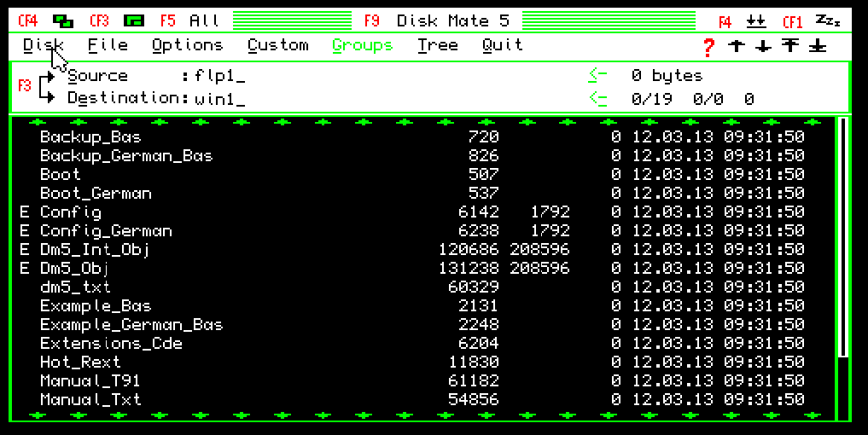The width and height of the screenshot is (868, 435).
Task: Open the Tree menu
Action: (x=438, y=45)
